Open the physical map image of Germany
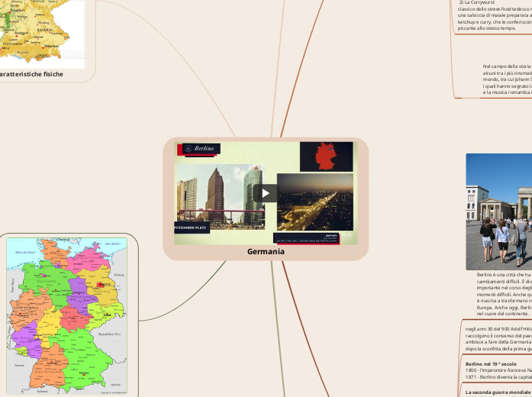The image size is (532, 397). click(42, 34)
